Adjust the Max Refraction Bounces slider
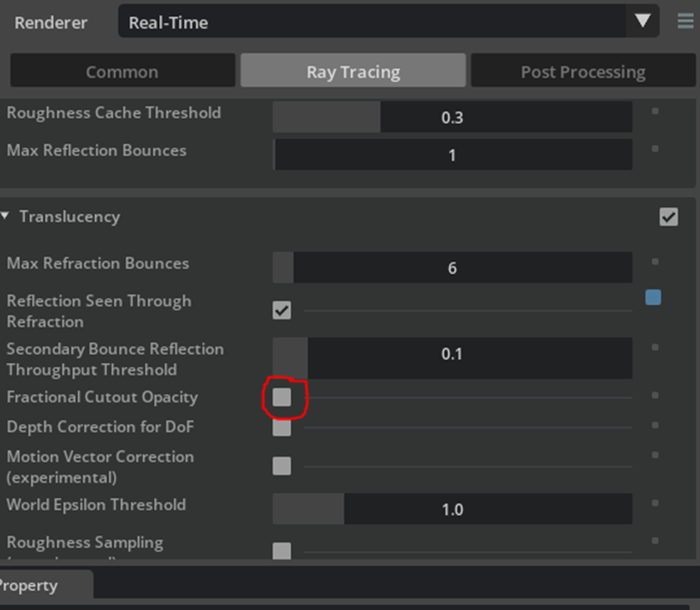700x610 pixels. pyautogui.click(x=452, y=268)
